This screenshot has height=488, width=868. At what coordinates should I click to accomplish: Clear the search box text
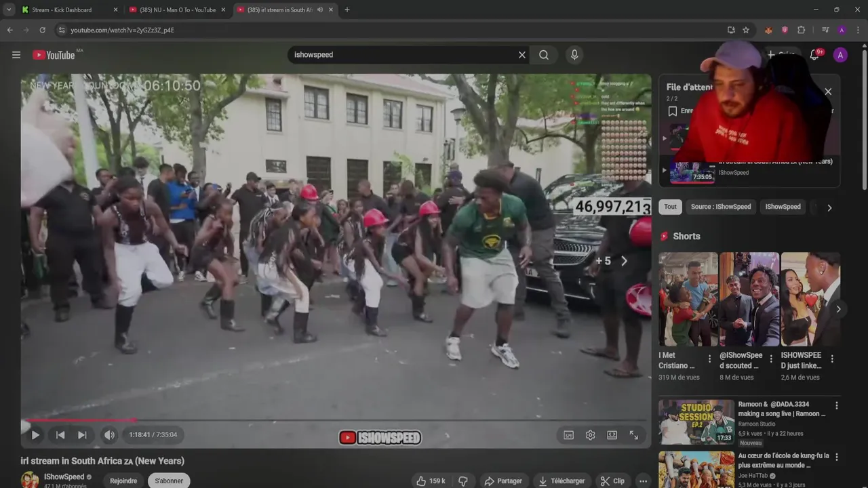pyautogui.click(x=521, y=55)
